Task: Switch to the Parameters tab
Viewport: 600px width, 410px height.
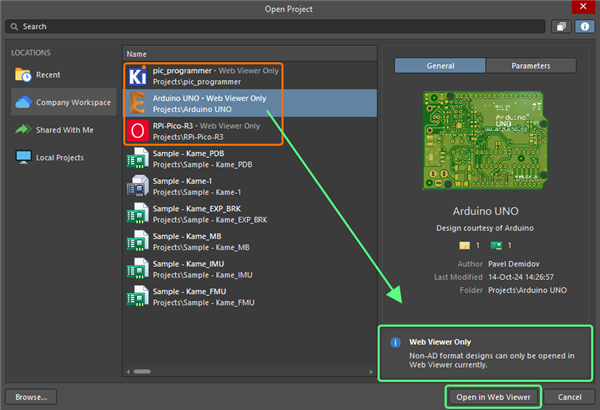Action: pos(530,66)
